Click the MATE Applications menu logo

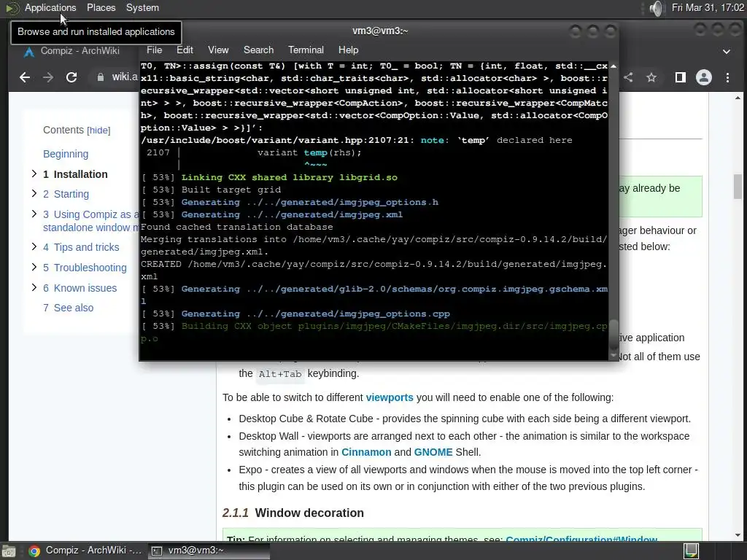[12, 8]
